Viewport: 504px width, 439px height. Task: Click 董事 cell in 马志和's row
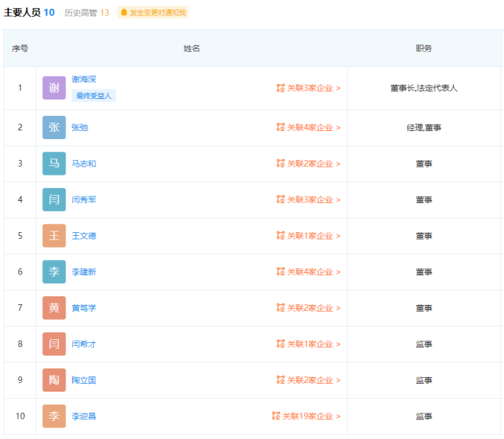pos(424,164)
